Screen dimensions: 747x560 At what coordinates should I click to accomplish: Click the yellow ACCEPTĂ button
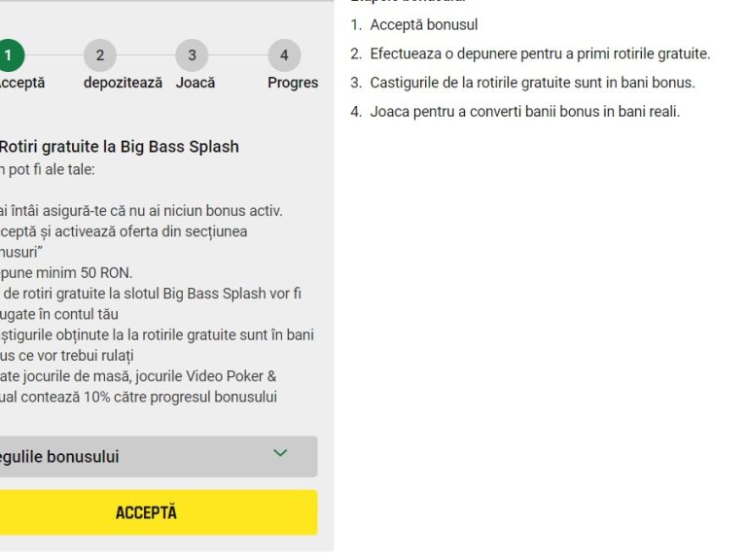tap(159, 512)
